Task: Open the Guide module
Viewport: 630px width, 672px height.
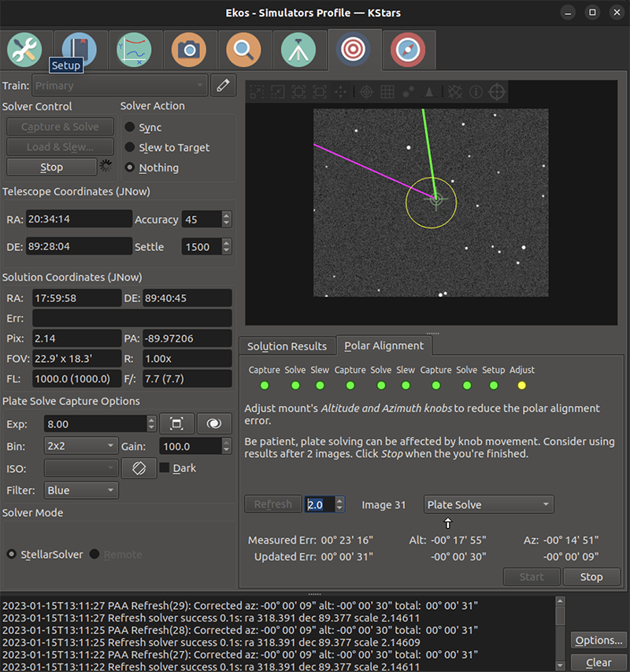Action: (x=409, y=49)
